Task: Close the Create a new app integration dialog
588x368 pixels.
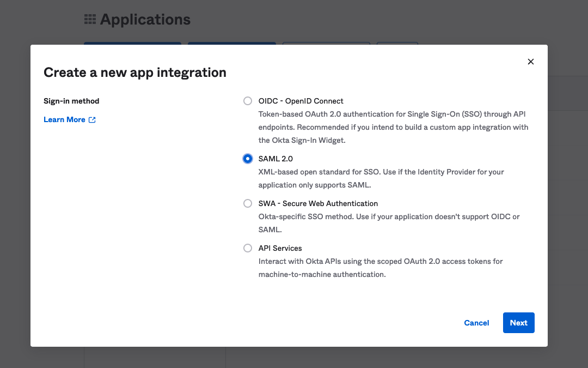Action: coord(530,62)
